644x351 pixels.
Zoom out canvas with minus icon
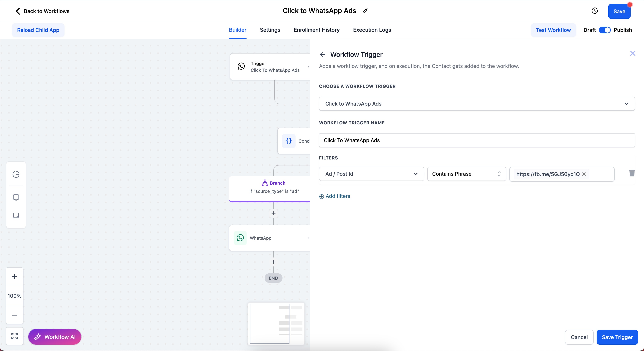[x=15, y=315]
